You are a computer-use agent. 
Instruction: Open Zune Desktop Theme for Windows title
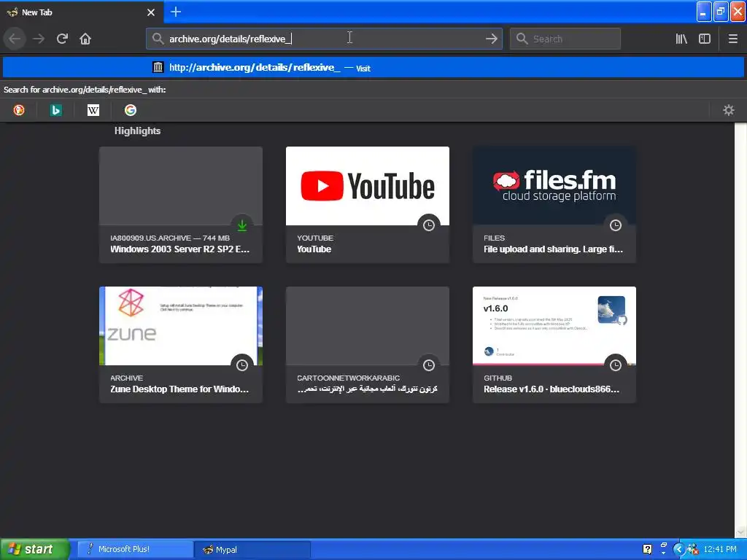179,389
